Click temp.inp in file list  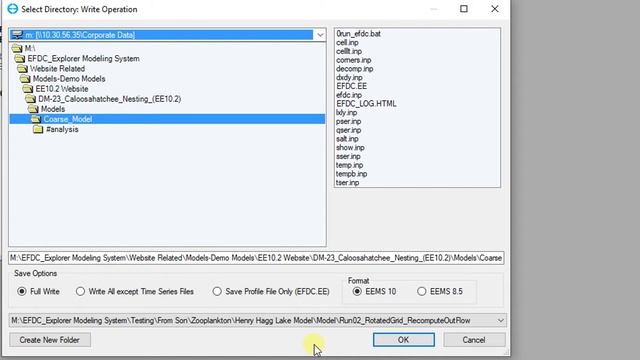coord(349,165)
